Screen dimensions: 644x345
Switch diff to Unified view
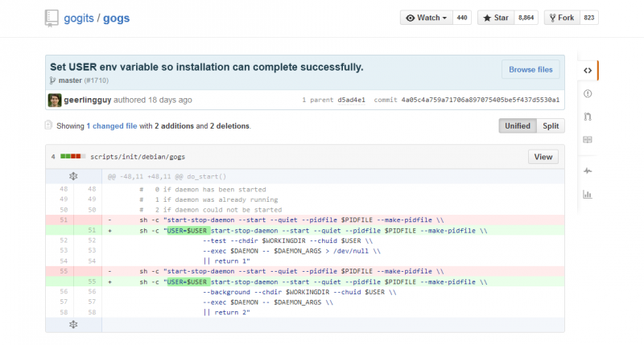(518, 126)
